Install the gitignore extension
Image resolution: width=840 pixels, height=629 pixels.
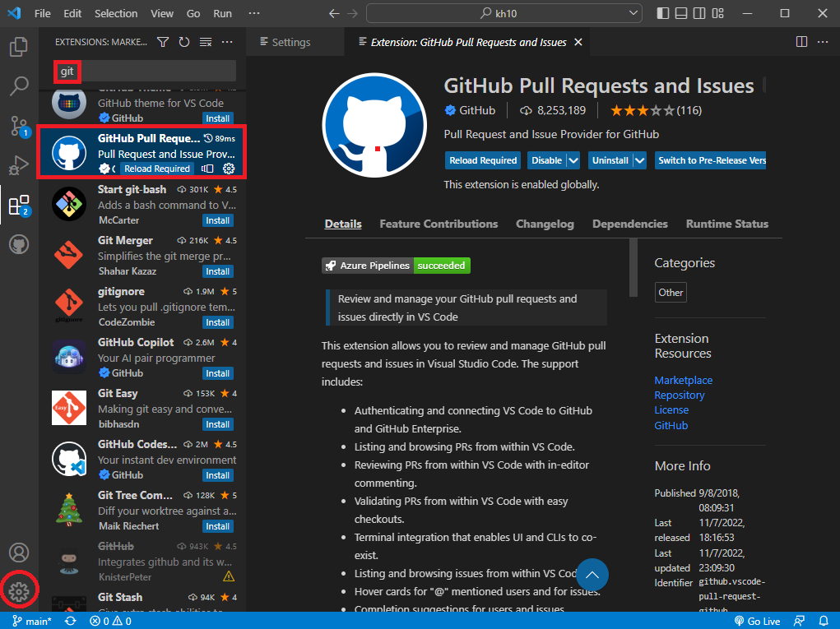point(218,322)
